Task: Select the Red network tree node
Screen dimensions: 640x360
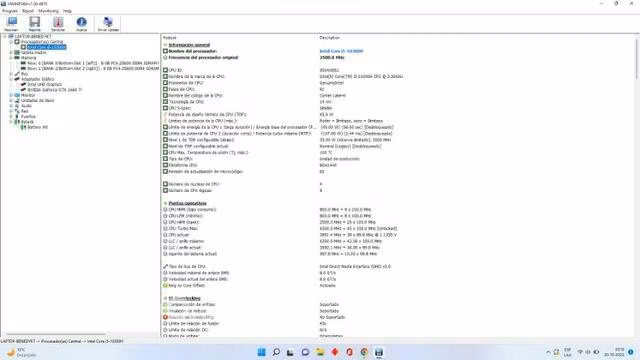Action: pos(25,111)
